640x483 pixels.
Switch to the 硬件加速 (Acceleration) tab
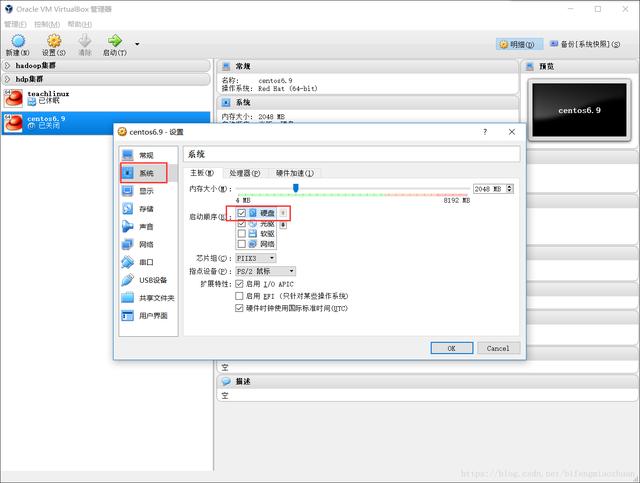(x=295, y=173)
